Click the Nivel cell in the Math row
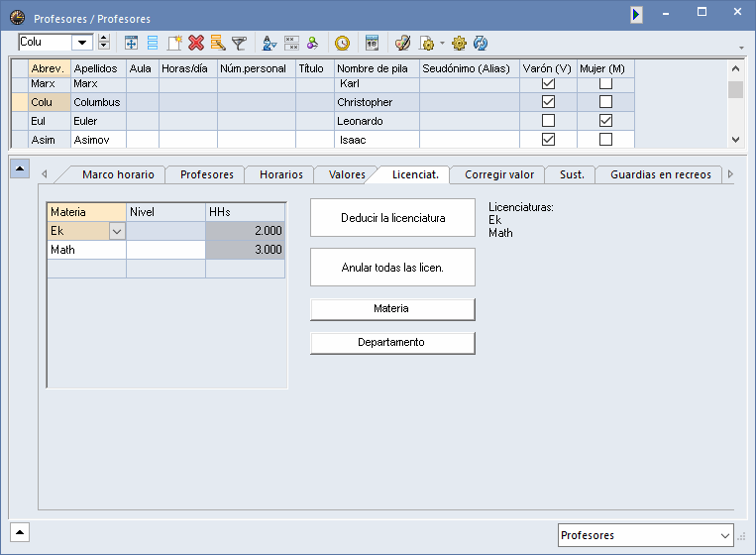 (x=165, y=250)
